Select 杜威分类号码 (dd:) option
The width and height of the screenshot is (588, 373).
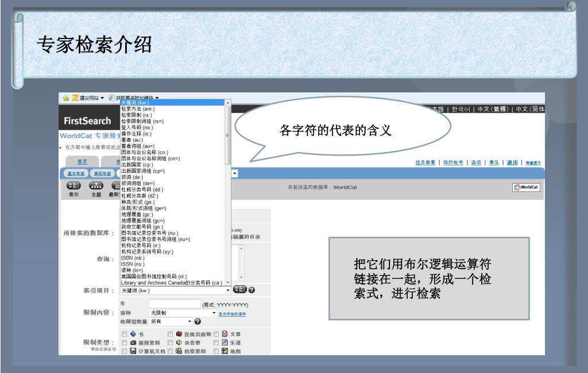coord(142,190)
